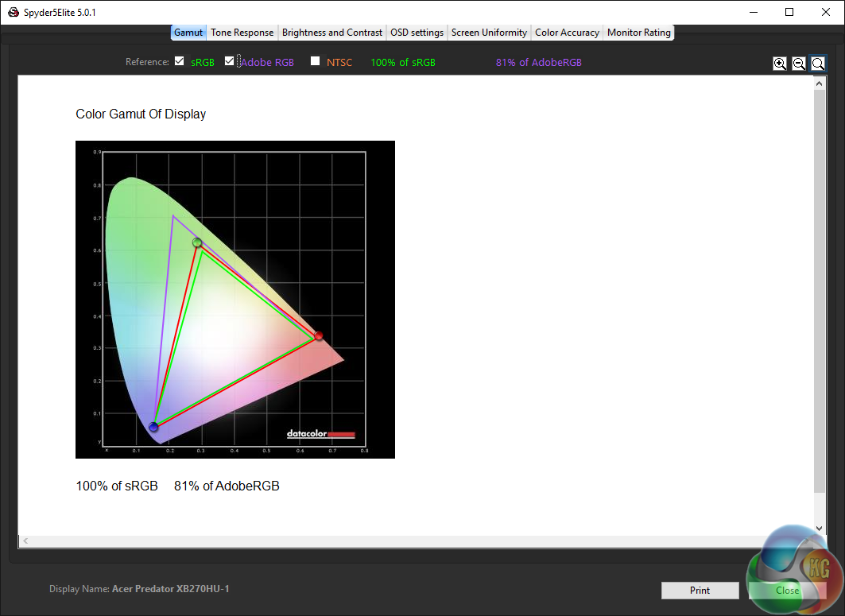Uncheck the sRGB reference checkbox
Image resolution: width=845 pixels, height=616 pixels.
(180, 61)
